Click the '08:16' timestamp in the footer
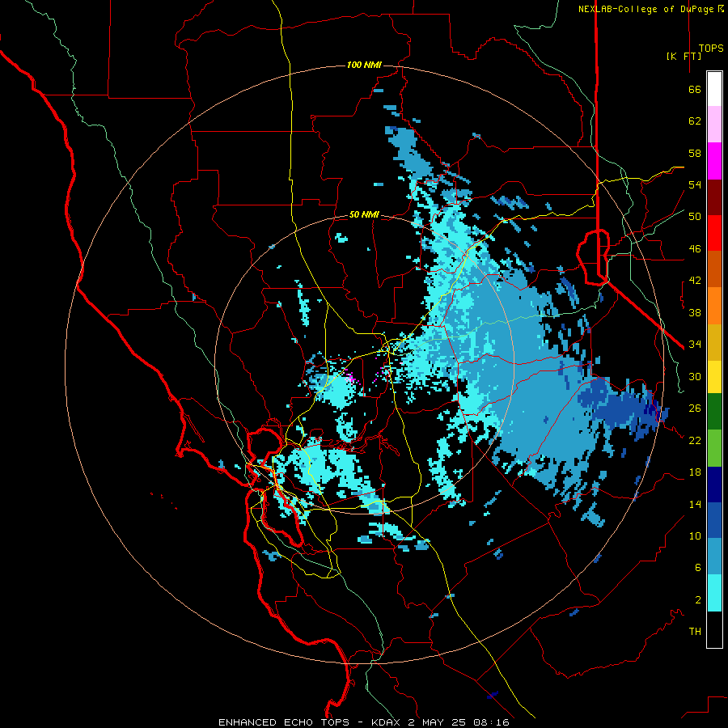The height and width of the screenshot is (728, 728). 491,722
